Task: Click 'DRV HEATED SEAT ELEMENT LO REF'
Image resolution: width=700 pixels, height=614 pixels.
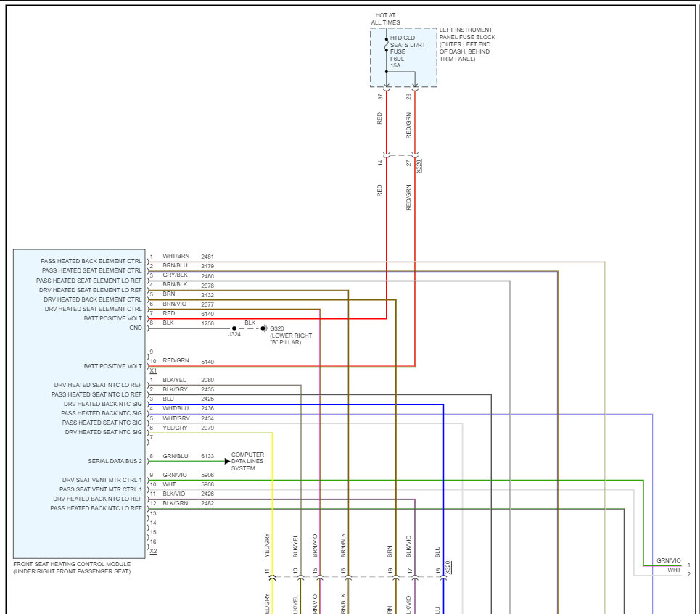Action: coord(90,290)
